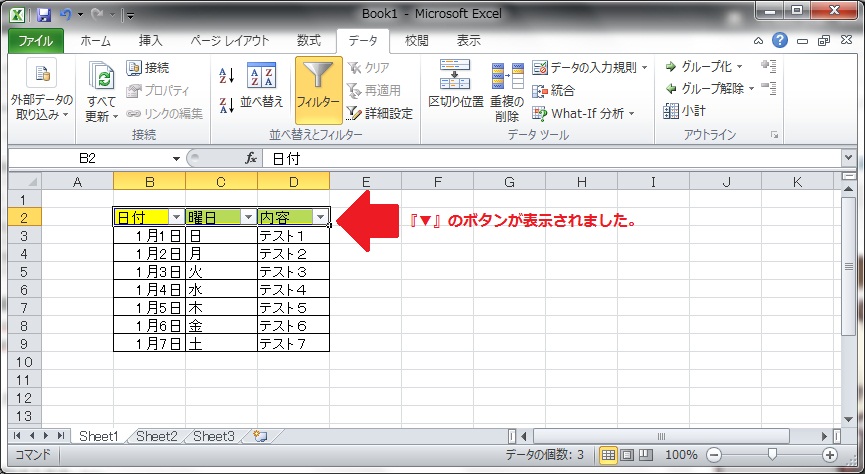Insert a new worksheet tab icon
The image size is (865, 474).
coord(260,436)
